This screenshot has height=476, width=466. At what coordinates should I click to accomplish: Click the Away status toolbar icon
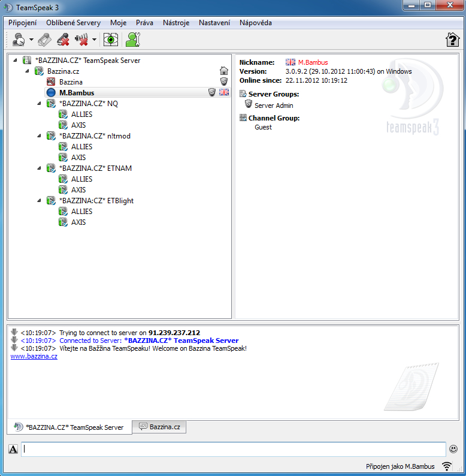click(x=19, y=40)
